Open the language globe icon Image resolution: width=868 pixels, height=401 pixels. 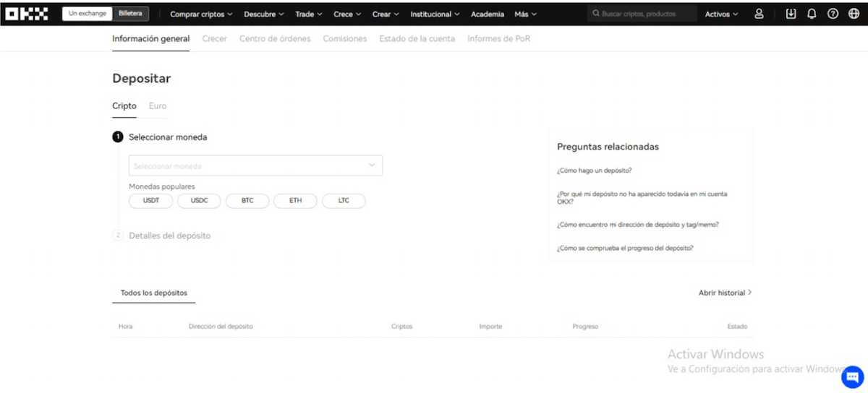click(x=854, y=14)
